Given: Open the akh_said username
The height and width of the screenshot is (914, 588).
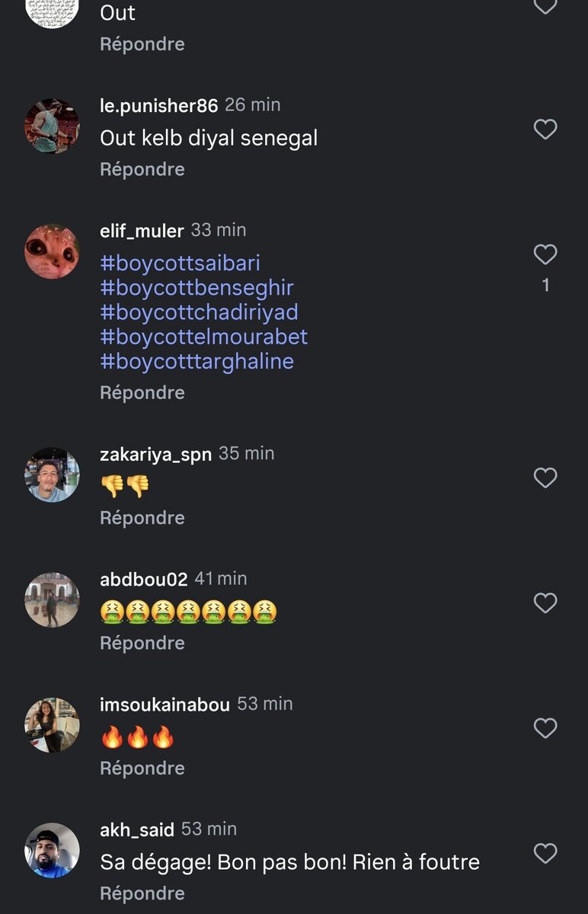Looking at the screenshot, I should click(137, 829).
